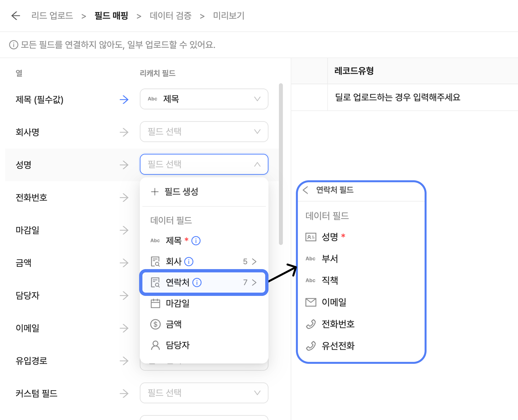Go to 리드 업로드 breadcrumb step
Viewport: 518px width, 420px height.
point(52,16)
